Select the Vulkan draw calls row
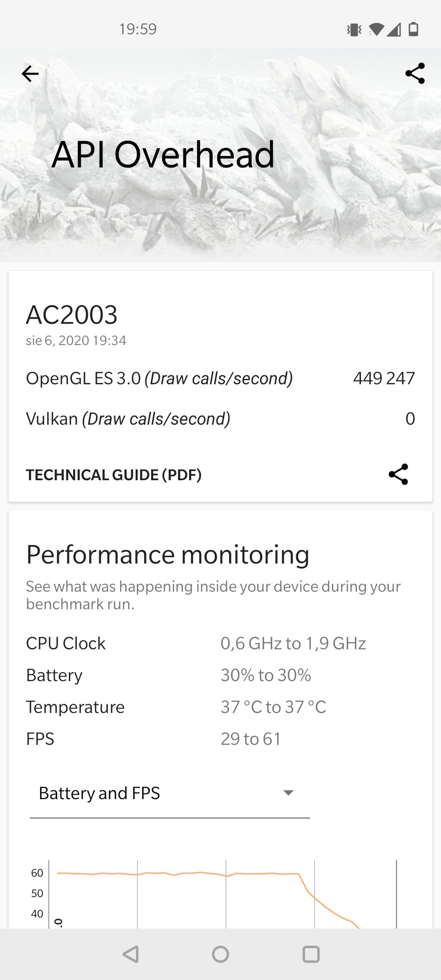 pos(220,419)
